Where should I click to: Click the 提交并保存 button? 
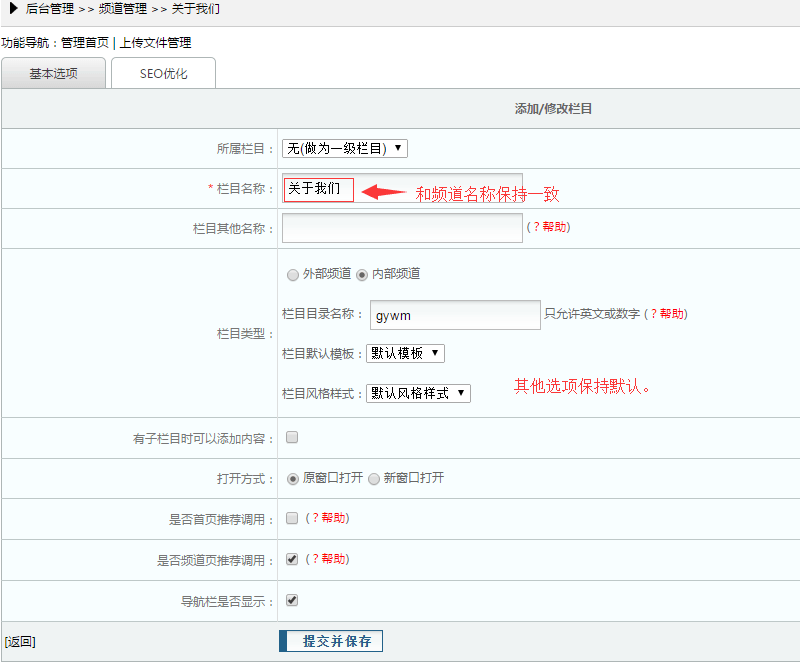click(331, 641)
